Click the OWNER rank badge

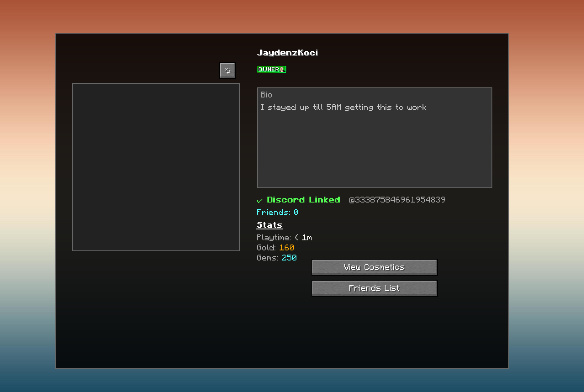pos(272,69)
